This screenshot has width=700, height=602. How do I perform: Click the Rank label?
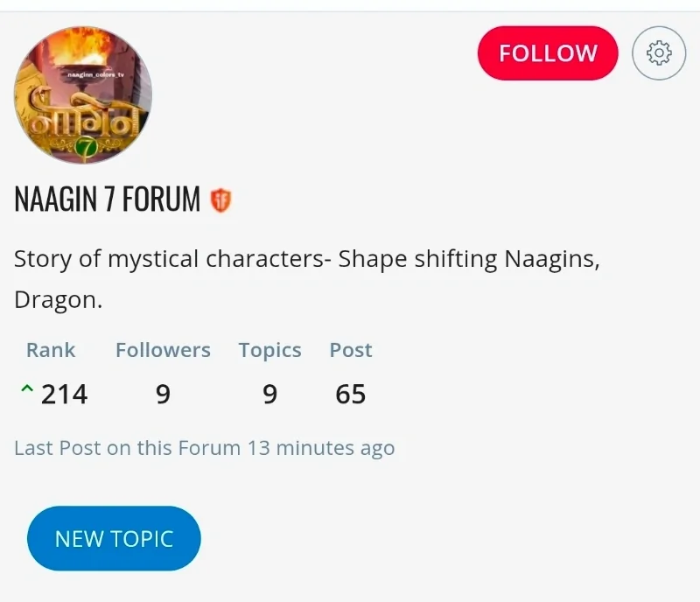click(51, 350)
